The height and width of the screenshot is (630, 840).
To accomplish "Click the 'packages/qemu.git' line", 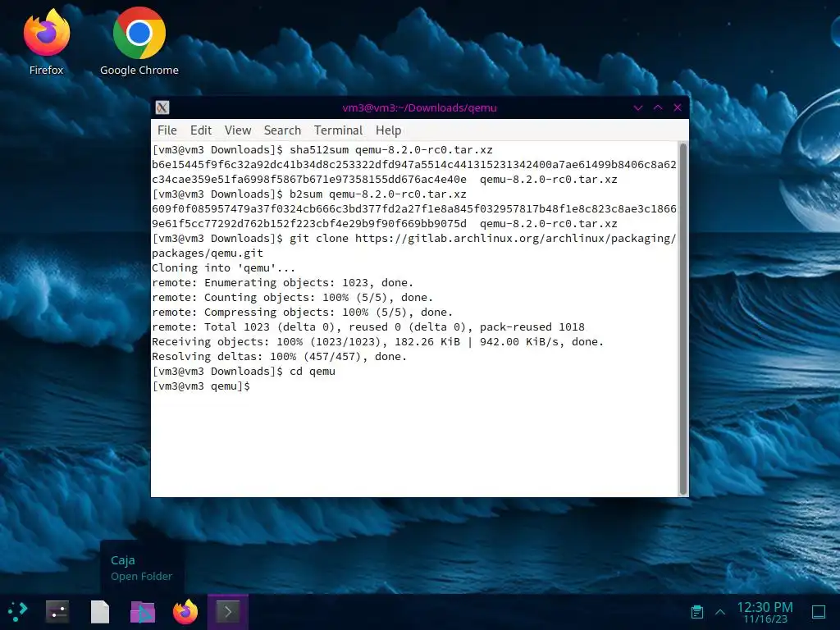I will [x=208, y=253].
